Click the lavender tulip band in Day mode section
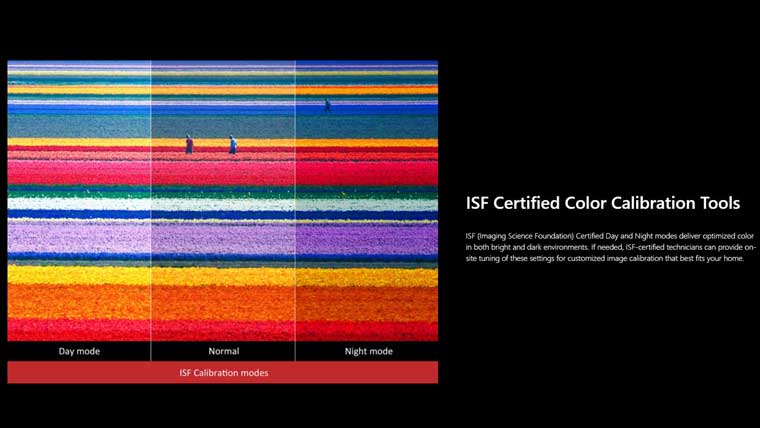Screen dimensions: 760x428 (x=79, y=240)
